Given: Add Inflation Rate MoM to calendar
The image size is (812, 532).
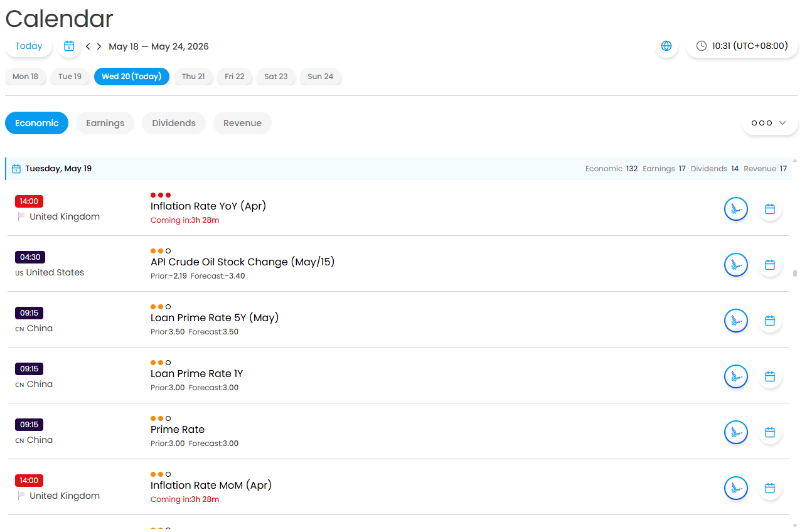Looking at the screenshot, I should [x=770, y=488].
